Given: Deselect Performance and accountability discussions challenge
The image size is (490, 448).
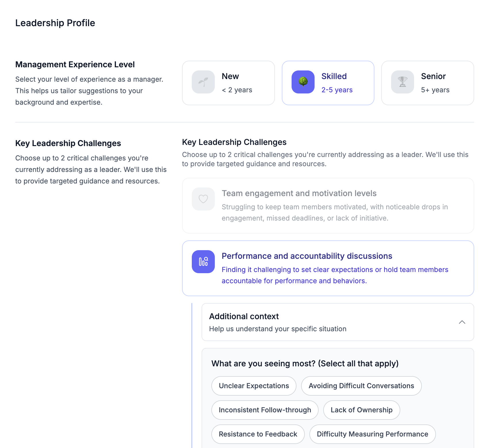Looking at the screenshot, I should tap(328, 268).
